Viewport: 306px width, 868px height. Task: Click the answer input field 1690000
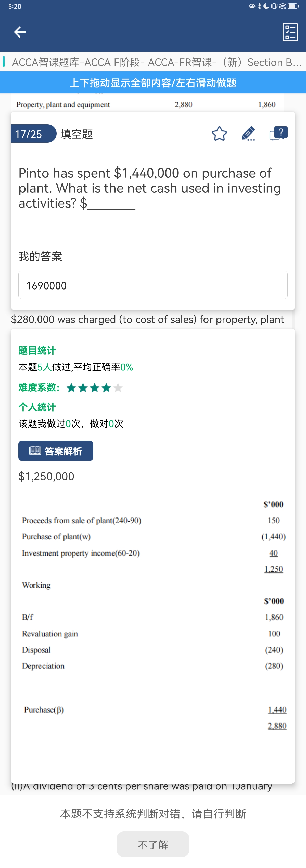[153, 285]
